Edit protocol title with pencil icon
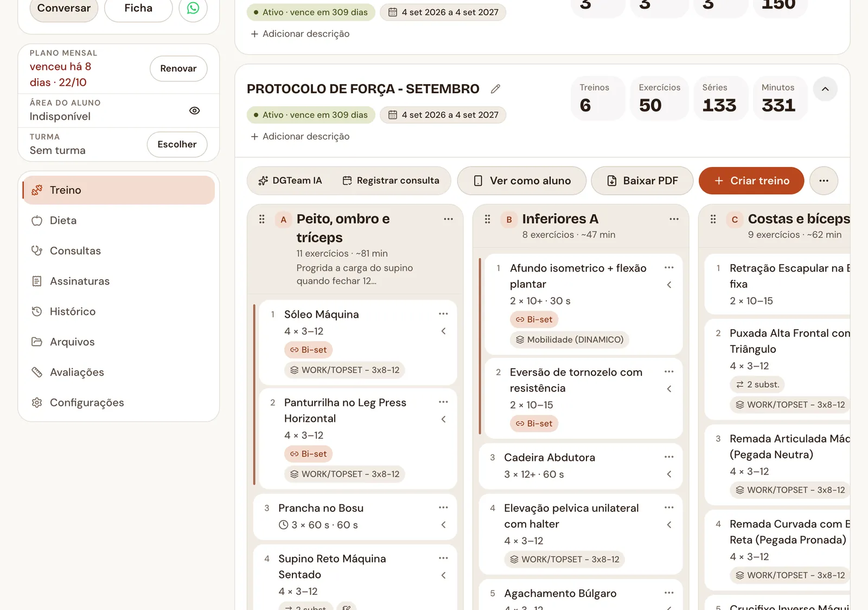The width and height of the screenshot is (868, 610). [x=495, y=89]
